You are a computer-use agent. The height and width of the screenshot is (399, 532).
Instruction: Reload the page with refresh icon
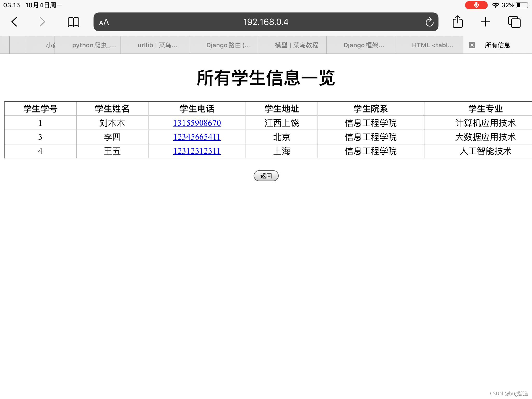point(429,22)
